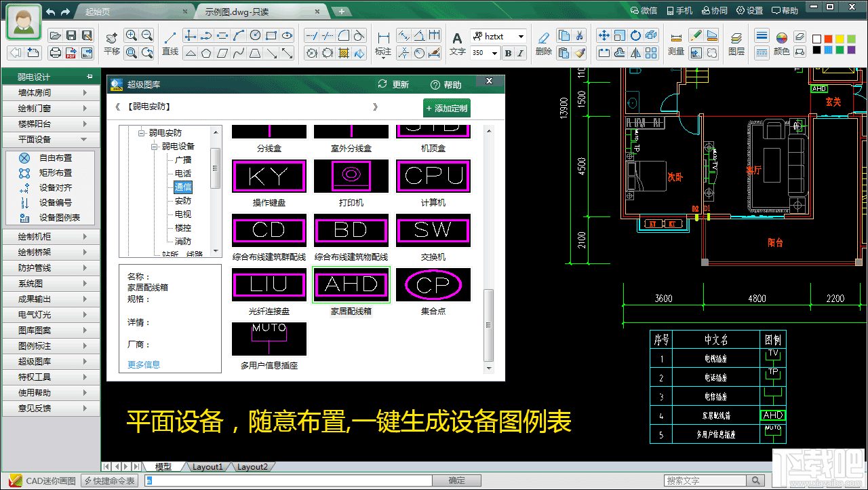The height and width of the screenshot is (490, 868).
Task: Click the 添加定制 button
Action: pos(447,108)
